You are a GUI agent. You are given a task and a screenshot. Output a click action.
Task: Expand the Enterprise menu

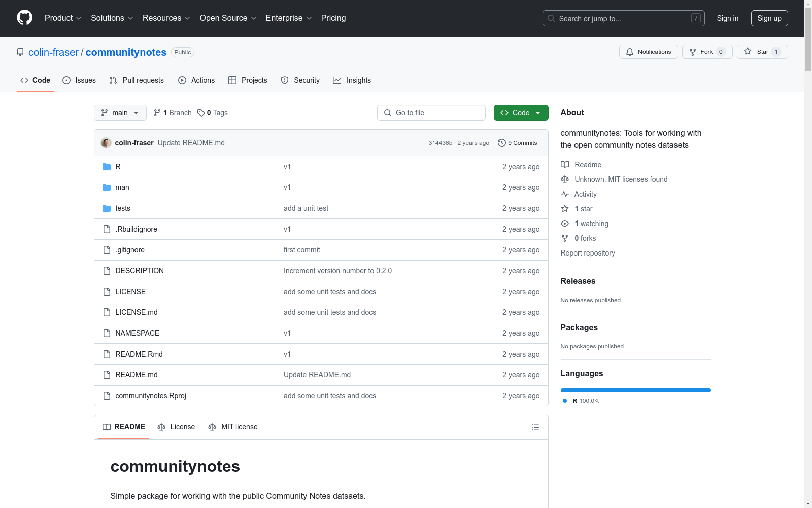289,18
